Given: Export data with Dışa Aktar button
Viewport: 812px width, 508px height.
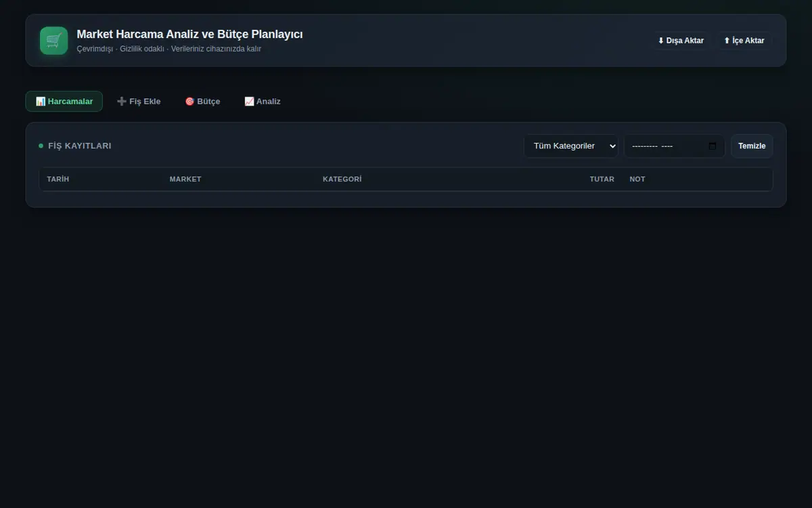Looking at the screenshot, I should (x=681, y=41).
